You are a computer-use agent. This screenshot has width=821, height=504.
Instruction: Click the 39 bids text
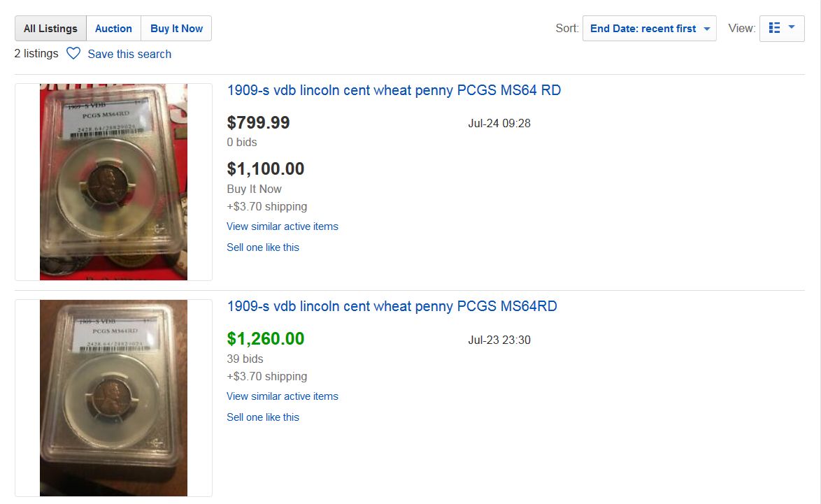click(x=245, y=359)
